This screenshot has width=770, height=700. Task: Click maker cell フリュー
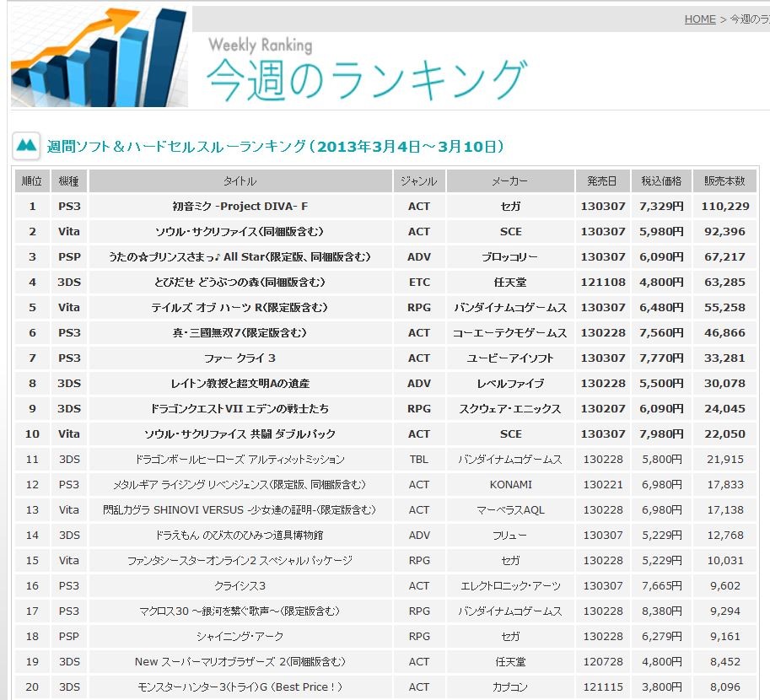[x=510, y=535]
